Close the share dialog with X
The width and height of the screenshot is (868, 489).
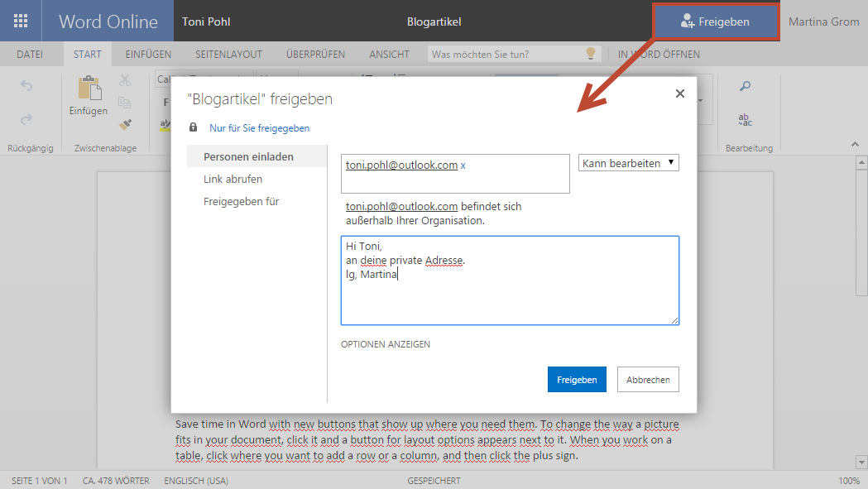[680, 93]
